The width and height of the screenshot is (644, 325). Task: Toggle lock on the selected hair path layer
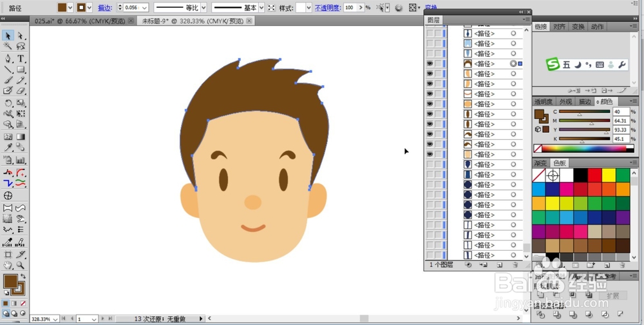click(438, 64)
